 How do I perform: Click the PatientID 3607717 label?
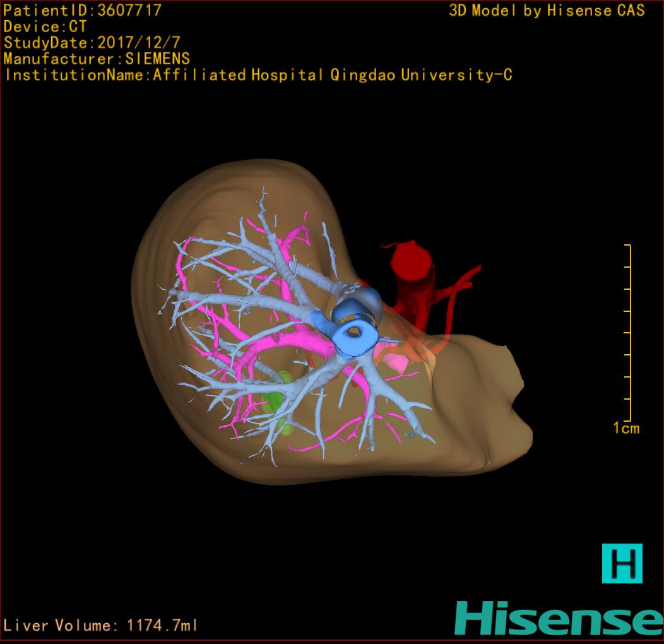point(83,10)
